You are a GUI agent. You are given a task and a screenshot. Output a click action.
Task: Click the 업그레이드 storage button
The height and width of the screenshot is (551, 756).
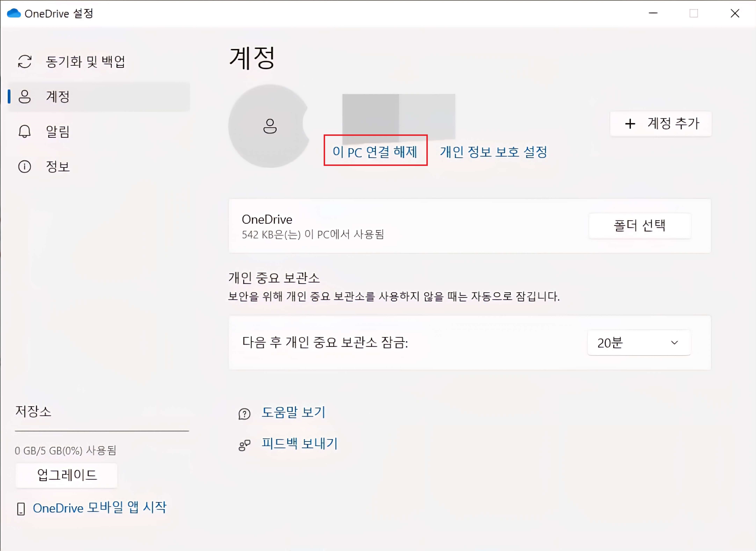tap(67, 475)
